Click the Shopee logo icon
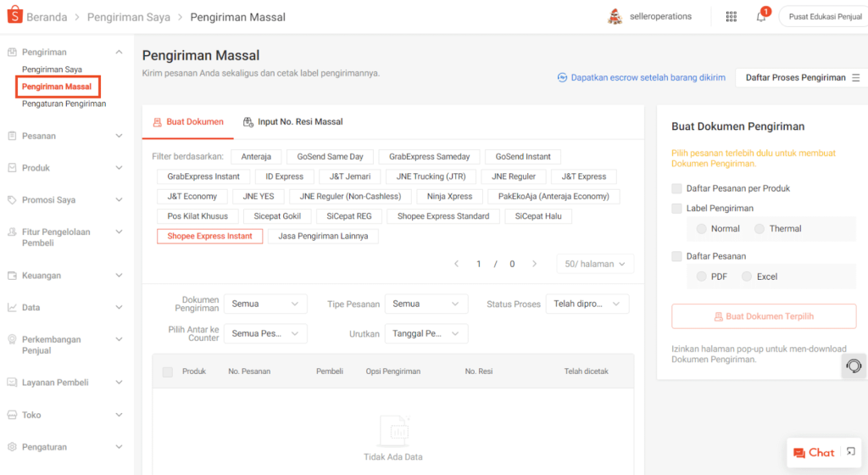The image size is (868, 475). [x=15, y=15]
